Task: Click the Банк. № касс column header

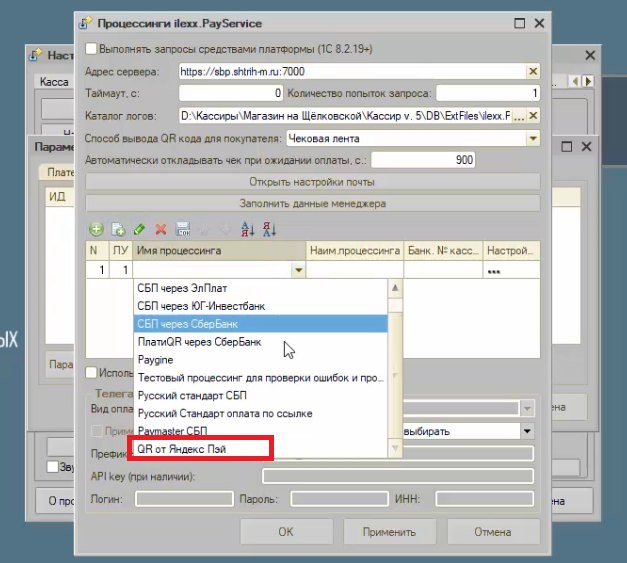Action: pos(443,251)
